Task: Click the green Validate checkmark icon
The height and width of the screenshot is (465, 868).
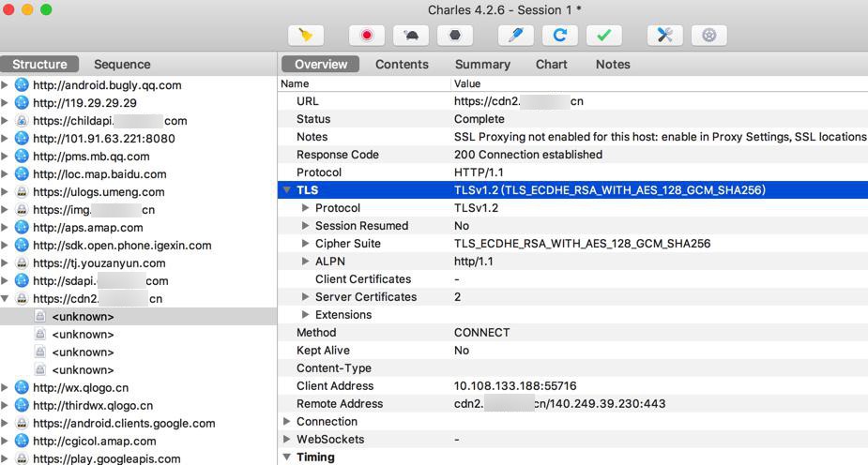Action: pyautogui.click(x=603, y=36)
